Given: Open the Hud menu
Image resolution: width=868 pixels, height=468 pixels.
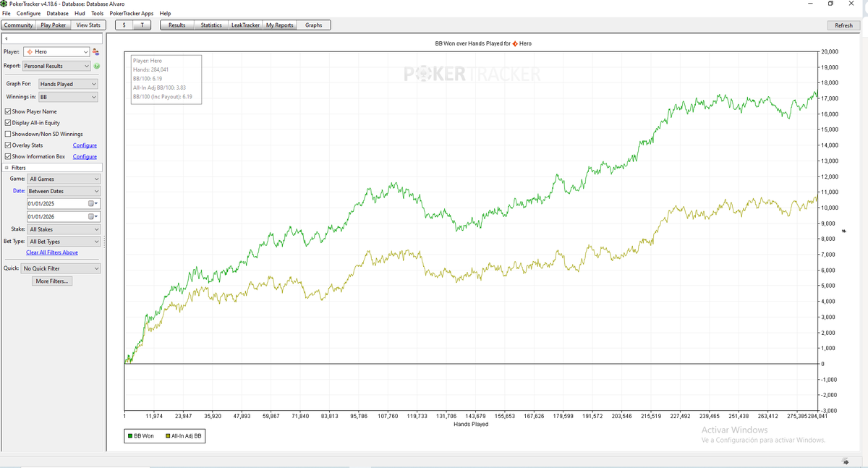Looking at the screenshot, I should 80,13.
